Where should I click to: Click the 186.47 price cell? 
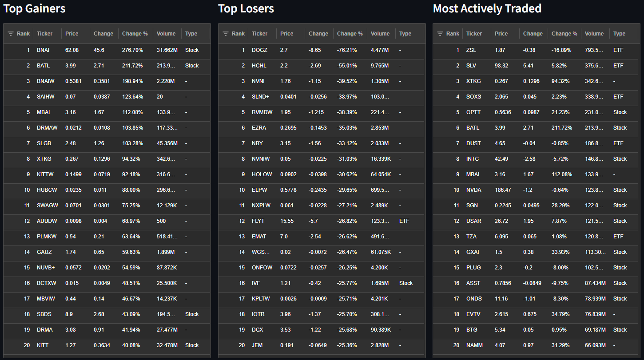[503, 190]
